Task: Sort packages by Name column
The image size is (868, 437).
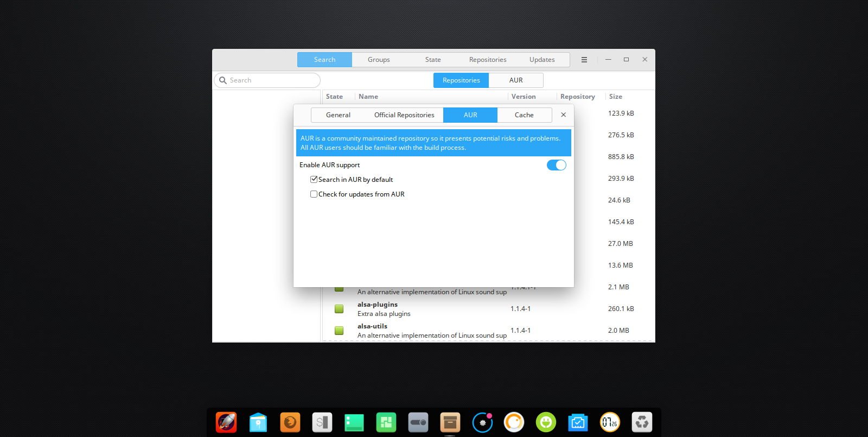Action: [x=368, y=97]
